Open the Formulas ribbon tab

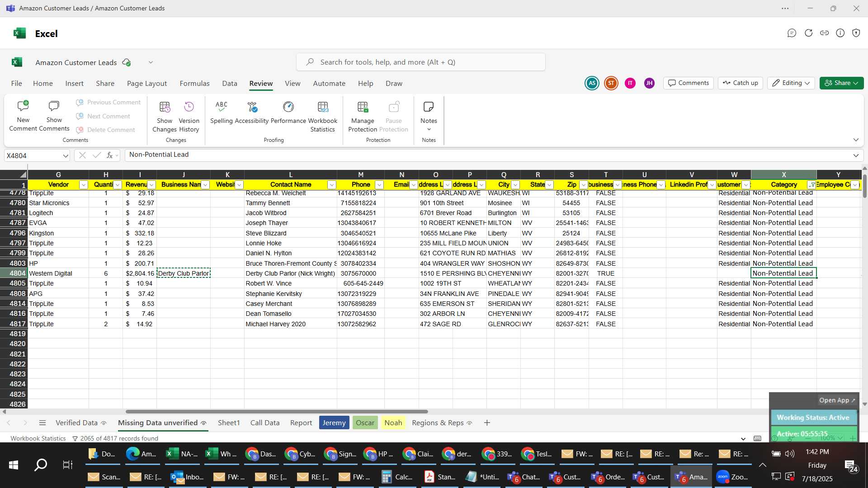pos(194,84)
